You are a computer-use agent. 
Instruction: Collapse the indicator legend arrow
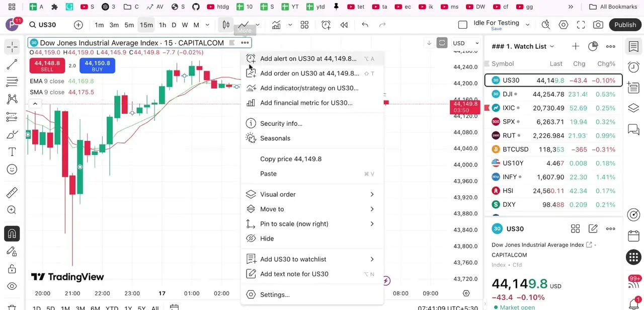(35, 104)
